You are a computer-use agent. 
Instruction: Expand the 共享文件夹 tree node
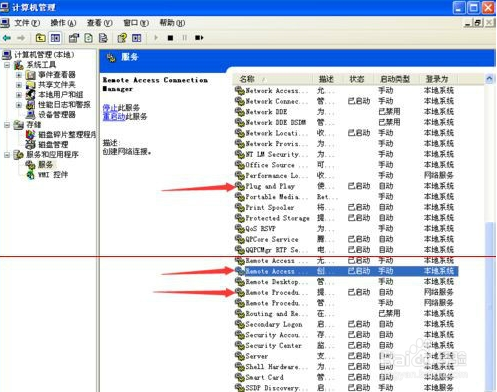[x=19, y=85]
